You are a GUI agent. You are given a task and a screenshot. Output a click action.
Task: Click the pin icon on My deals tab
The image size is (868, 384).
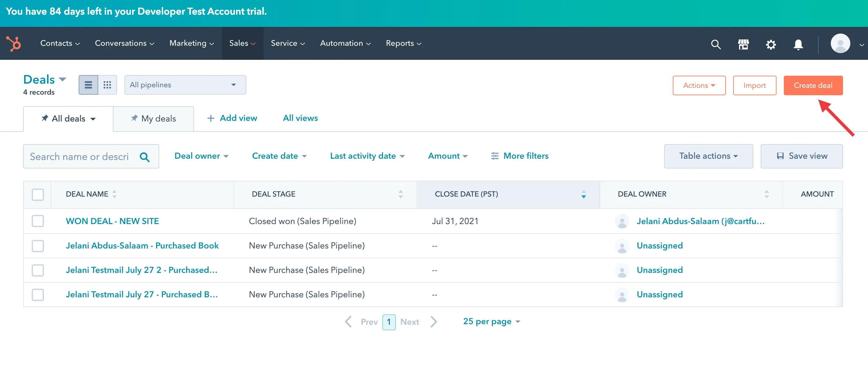[x=134, y=118]
